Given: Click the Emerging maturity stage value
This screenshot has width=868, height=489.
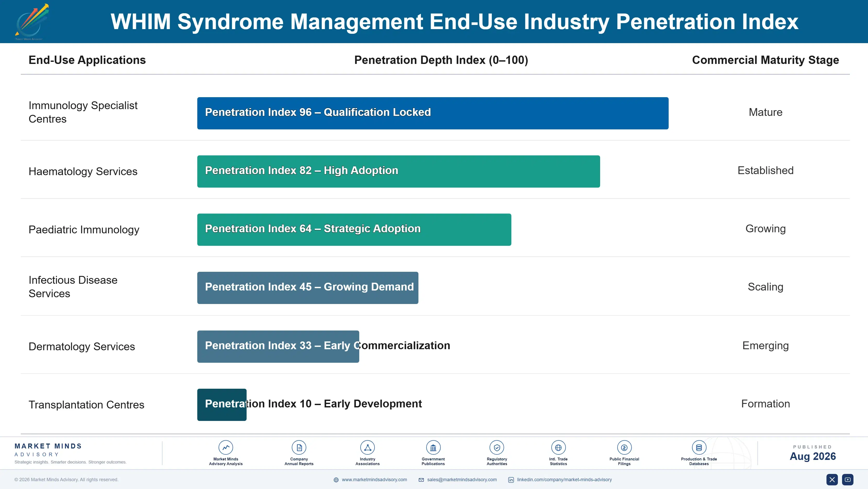Looking at the screenshot, I should (x=765, y=346).
